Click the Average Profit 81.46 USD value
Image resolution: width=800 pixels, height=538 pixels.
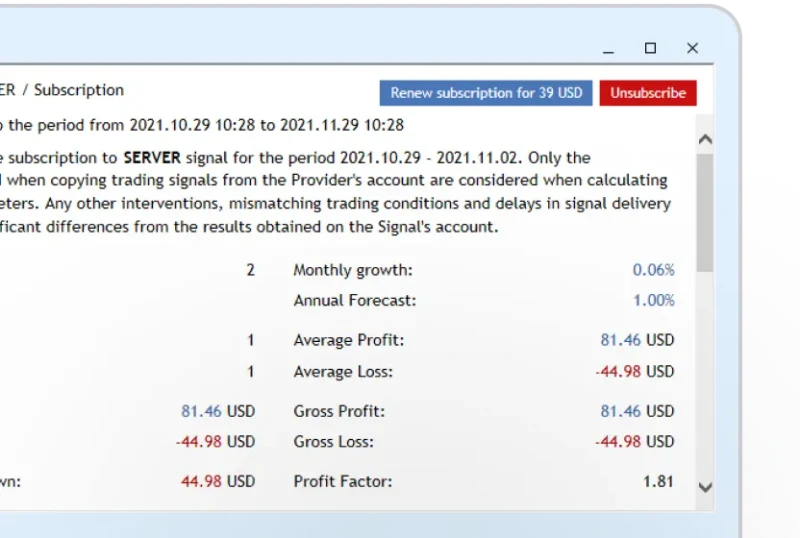[x=637, y=340]
